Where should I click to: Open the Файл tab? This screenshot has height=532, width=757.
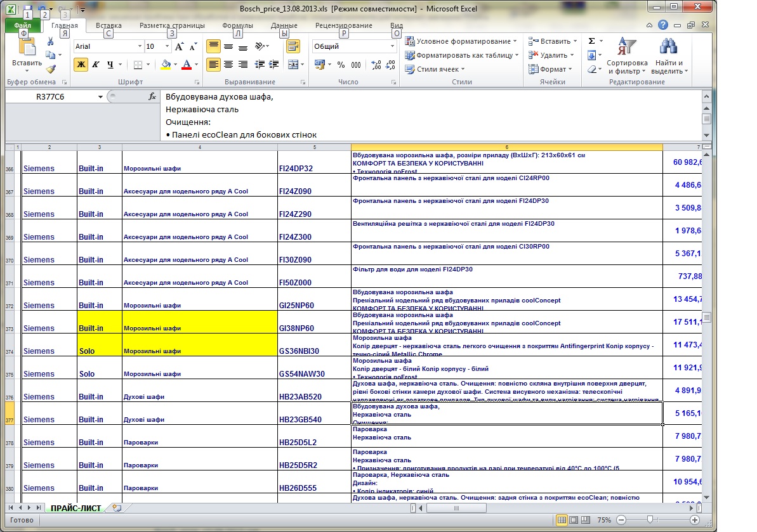tap(22, 25)
